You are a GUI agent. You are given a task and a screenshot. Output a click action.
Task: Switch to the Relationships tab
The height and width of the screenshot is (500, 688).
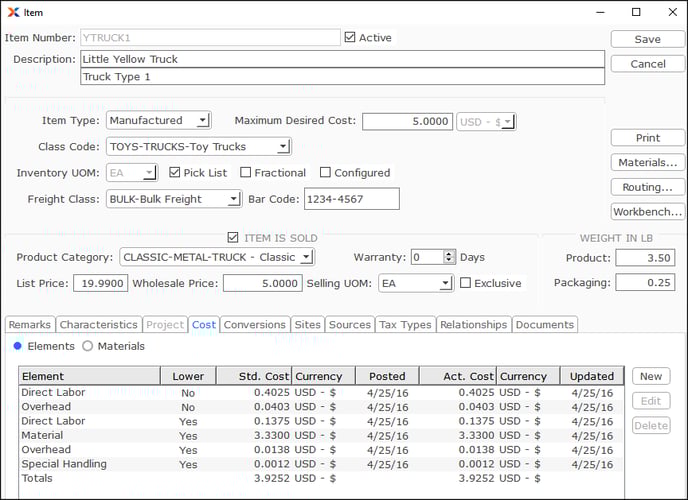[x=474, y=325]
